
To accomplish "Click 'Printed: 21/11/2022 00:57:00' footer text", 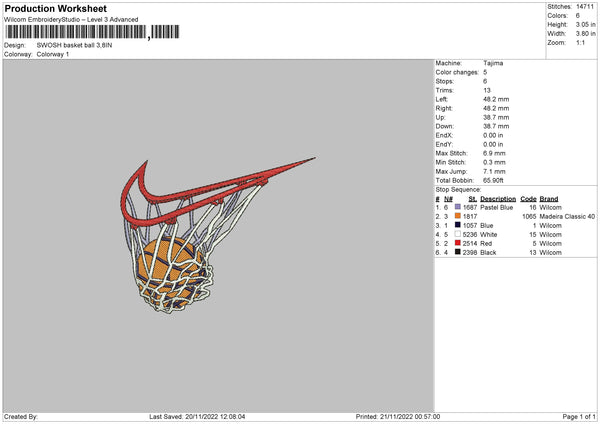I will click(x=398, y=417).
